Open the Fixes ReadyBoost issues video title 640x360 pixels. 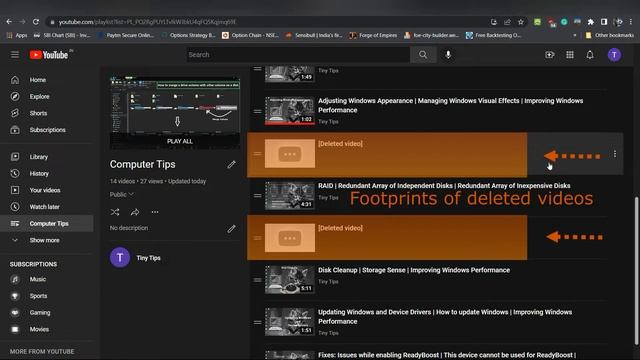coord(447,355)
